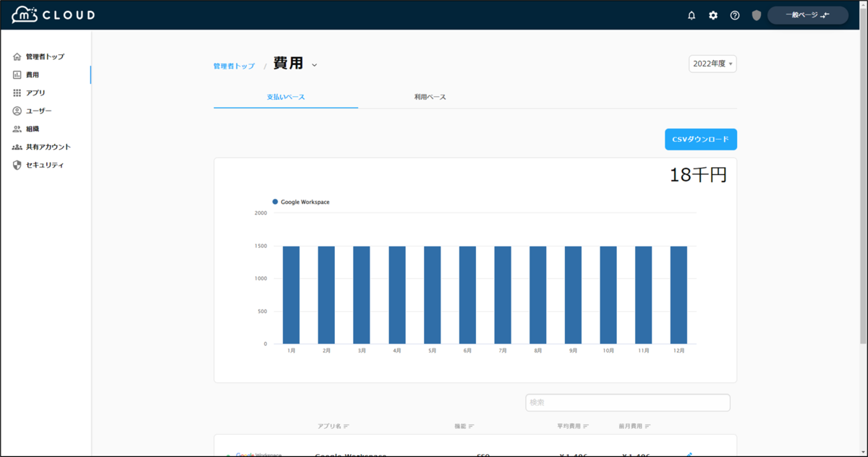This screenshot has height=457, width=868.
Task: Click the 6月 bar in chart
Action: coord(467,295)
